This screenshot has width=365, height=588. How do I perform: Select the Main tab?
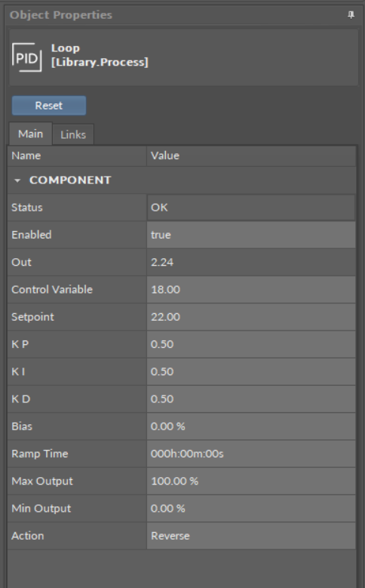click(x=30, y=134)
